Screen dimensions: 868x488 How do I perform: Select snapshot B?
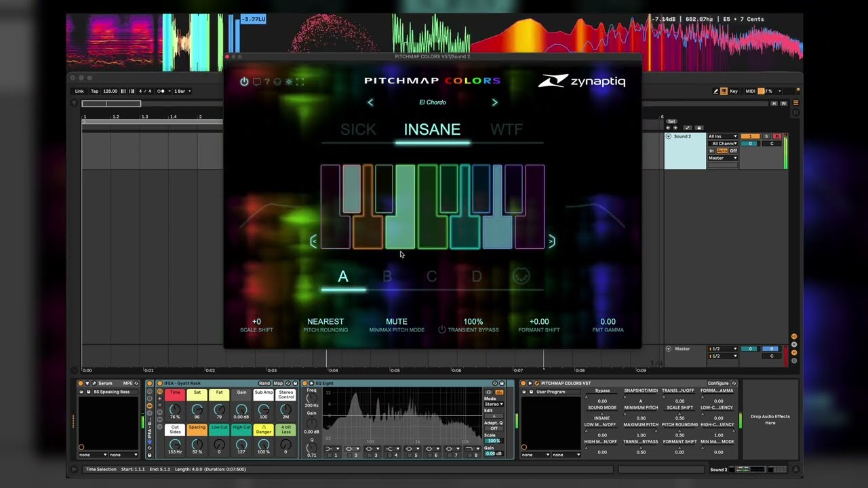pos(387,277)
